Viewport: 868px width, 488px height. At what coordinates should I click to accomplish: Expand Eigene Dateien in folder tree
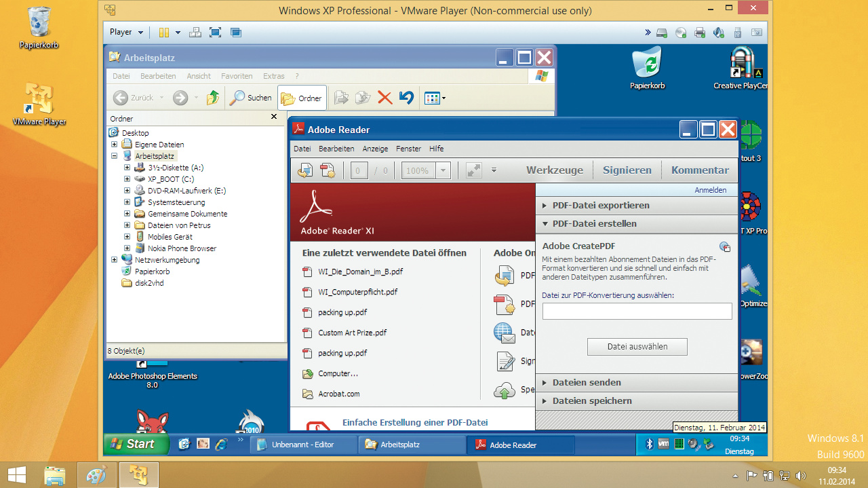(x=115, y=145)
